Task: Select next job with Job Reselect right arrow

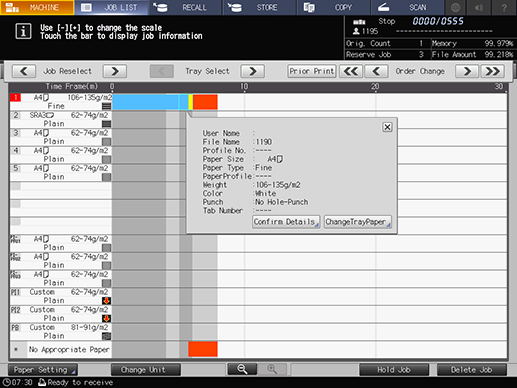Action: coord(115,71)
